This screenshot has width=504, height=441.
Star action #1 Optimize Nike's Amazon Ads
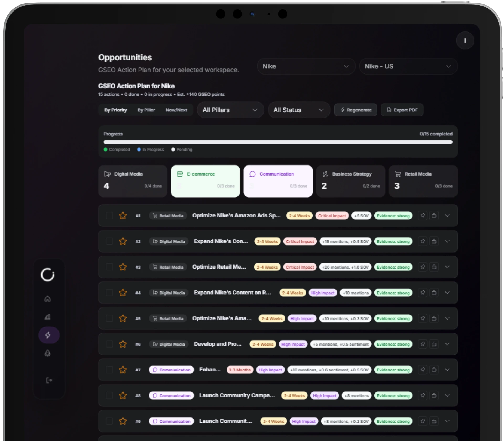click(x=123, y=215)
